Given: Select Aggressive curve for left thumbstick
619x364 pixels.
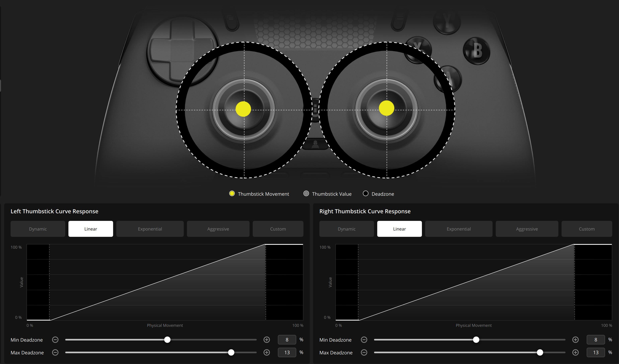Looking at the screenshot, I should pos(218,229).
